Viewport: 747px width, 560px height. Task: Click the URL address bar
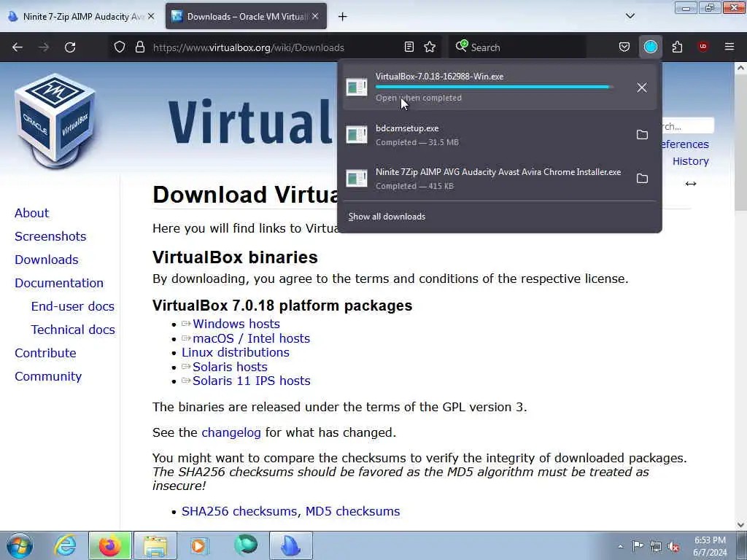tap(274, 47)
